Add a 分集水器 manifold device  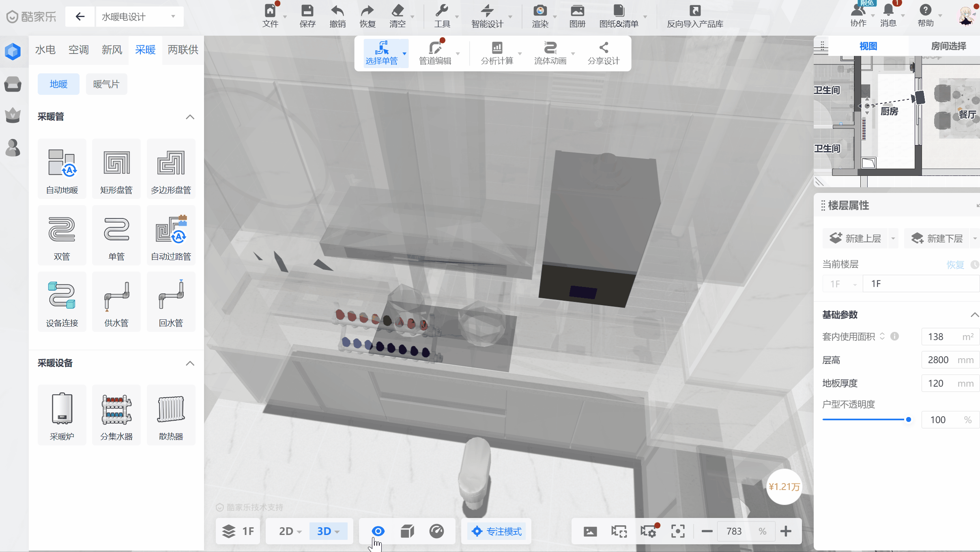pyautogui.click(x=116, y=415)
